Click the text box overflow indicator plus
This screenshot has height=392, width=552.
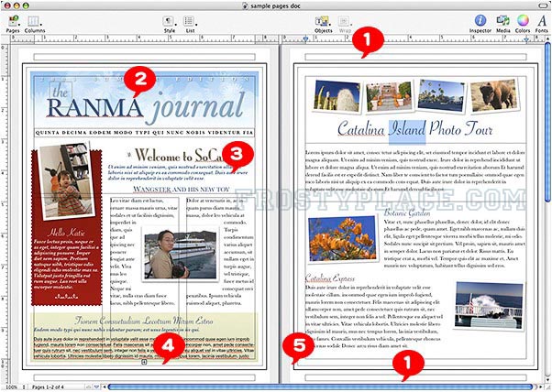tap(144, 362)
